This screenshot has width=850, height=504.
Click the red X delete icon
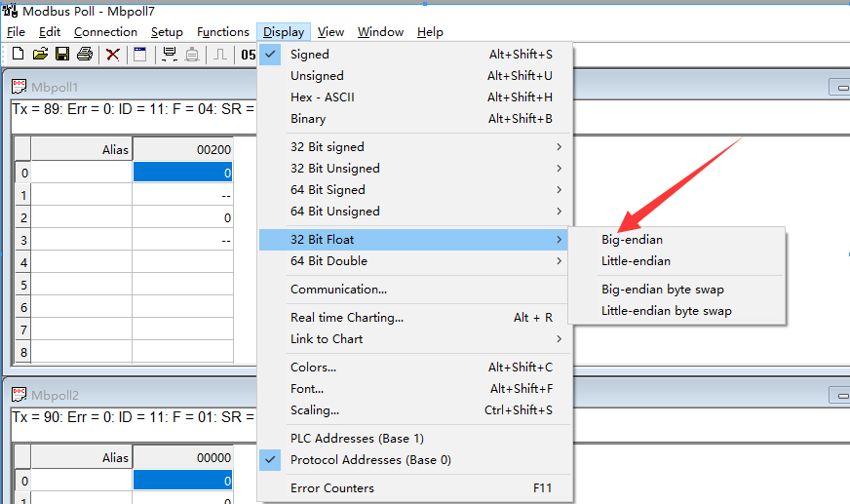[x=113, y=54]
